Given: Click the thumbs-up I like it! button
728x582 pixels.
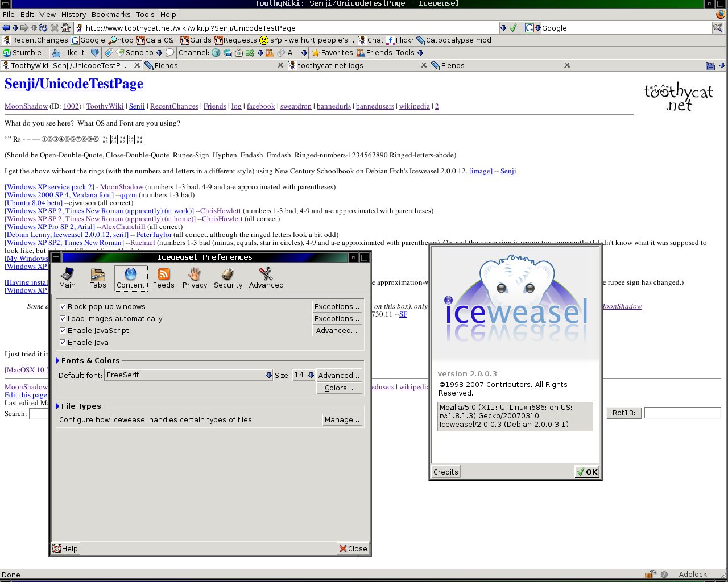Looking at the screenshot, I should point(69,53).
